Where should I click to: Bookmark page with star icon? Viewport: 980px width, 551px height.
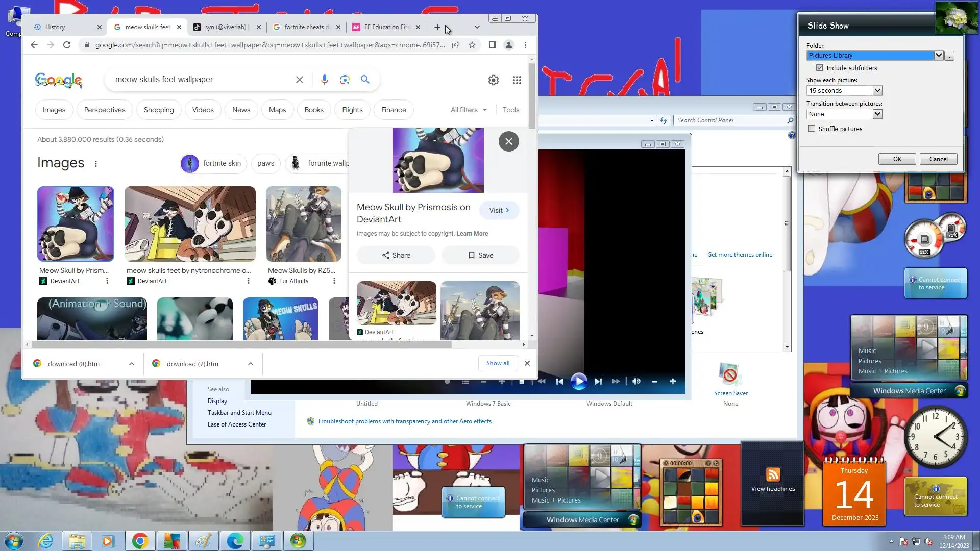(472, 45)
